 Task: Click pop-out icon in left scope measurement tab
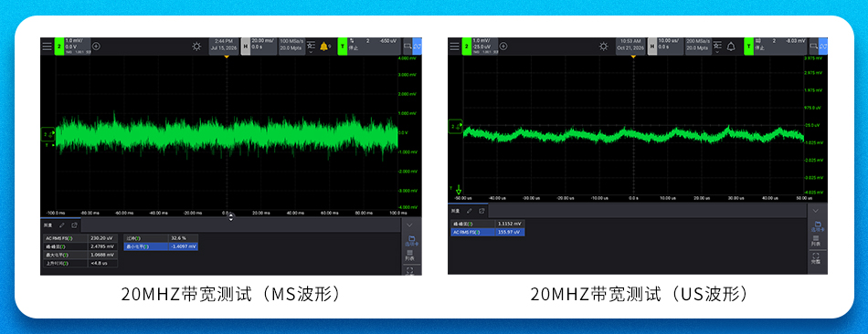(x=74, y=225)
